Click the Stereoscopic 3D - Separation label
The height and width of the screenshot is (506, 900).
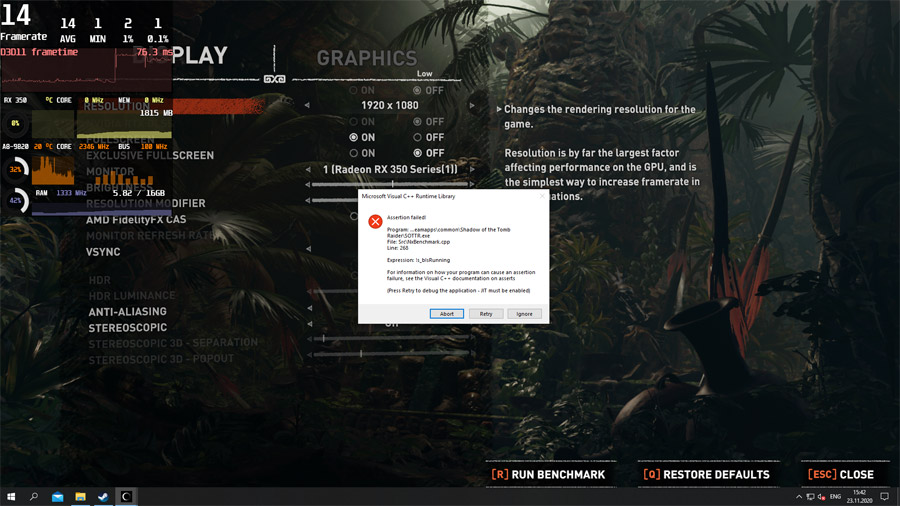pos(173,343)
